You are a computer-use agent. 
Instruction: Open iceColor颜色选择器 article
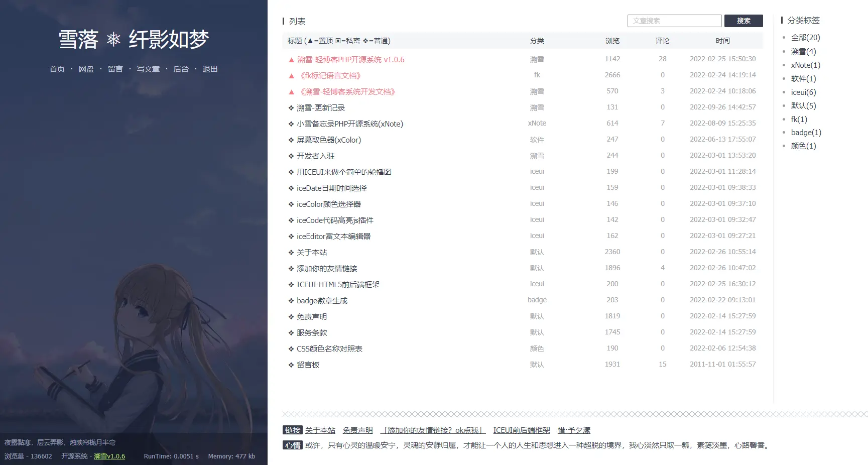[329, 204]
